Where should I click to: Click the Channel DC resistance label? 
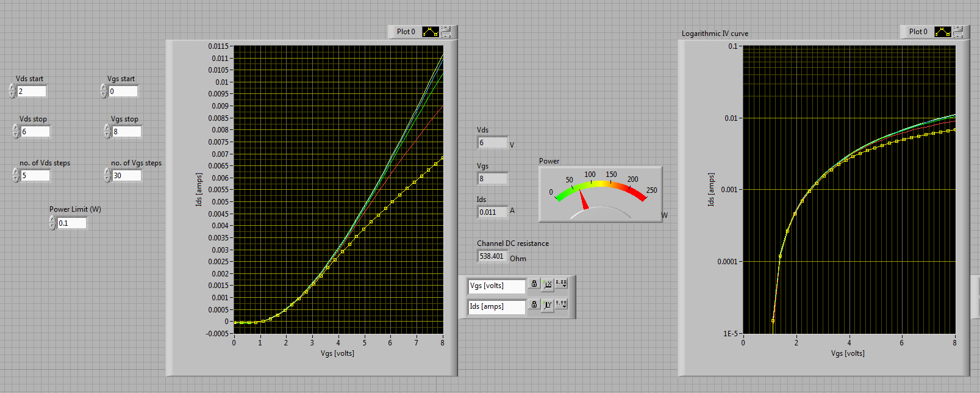(x=513, y=243)
